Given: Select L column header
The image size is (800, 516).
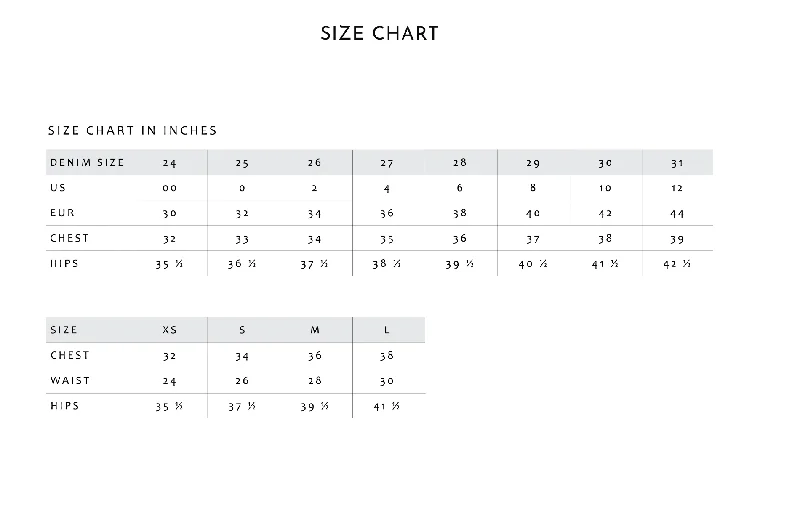Looking at the screenshot, I should pos(387,330).
